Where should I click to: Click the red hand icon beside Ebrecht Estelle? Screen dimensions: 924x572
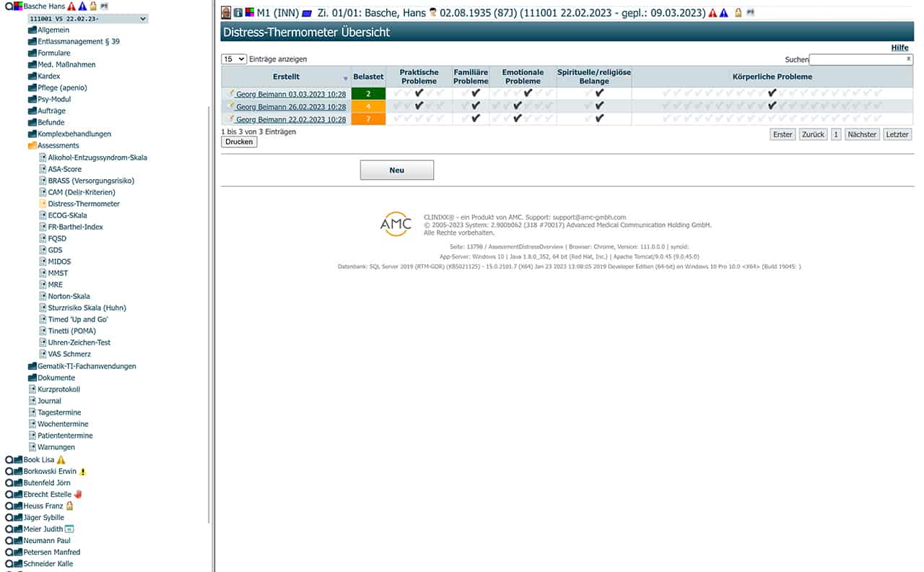pyautogui.click(x=78, y=495)
